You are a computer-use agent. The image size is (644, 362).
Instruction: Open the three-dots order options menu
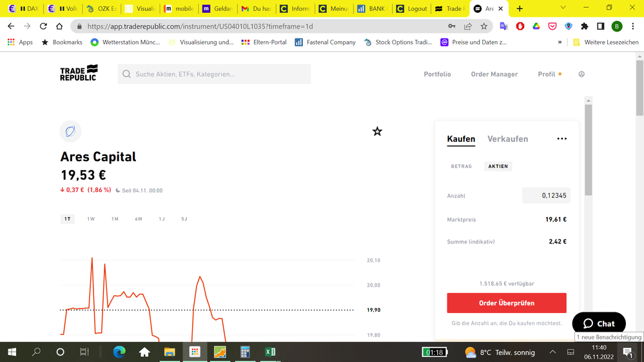pyautogui.click(x=561, y=139)
